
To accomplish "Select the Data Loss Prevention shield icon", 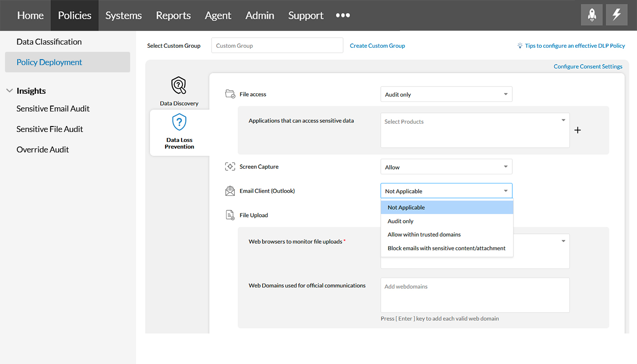I will (x=179, y=122).
